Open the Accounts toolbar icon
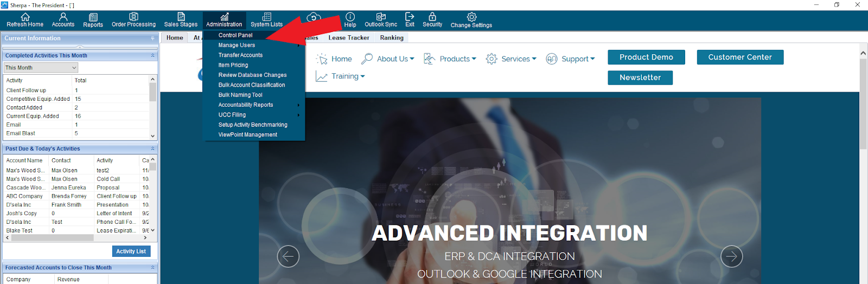This screenshot has height=284, width=868. click(63, 20)
